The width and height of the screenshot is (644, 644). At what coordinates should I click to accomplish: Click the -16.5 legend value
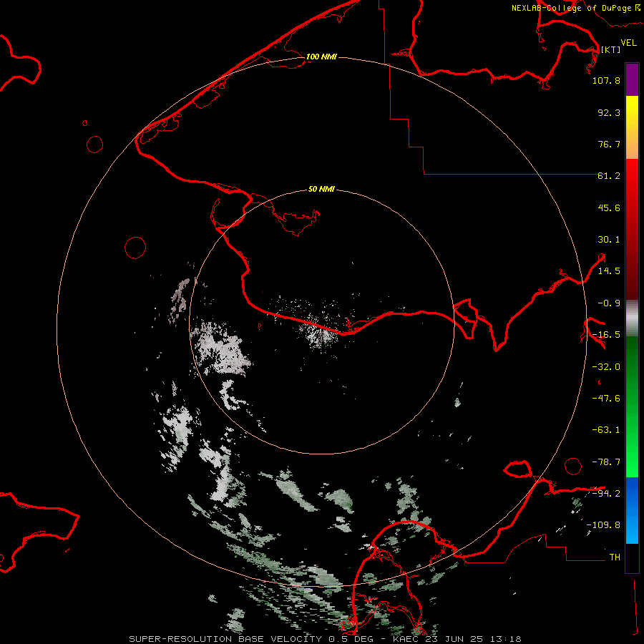pyautogui.click(x=606, y=335)
